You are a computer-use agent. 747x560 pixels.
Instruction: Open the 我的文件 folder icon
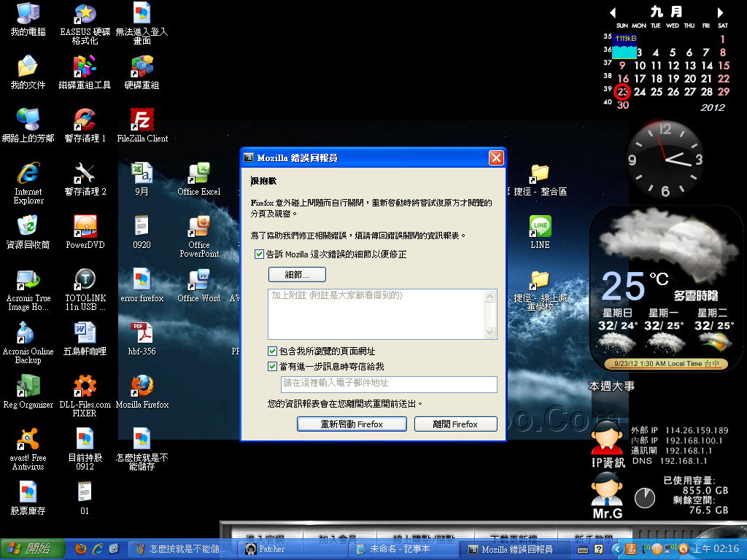click(28, 72)
